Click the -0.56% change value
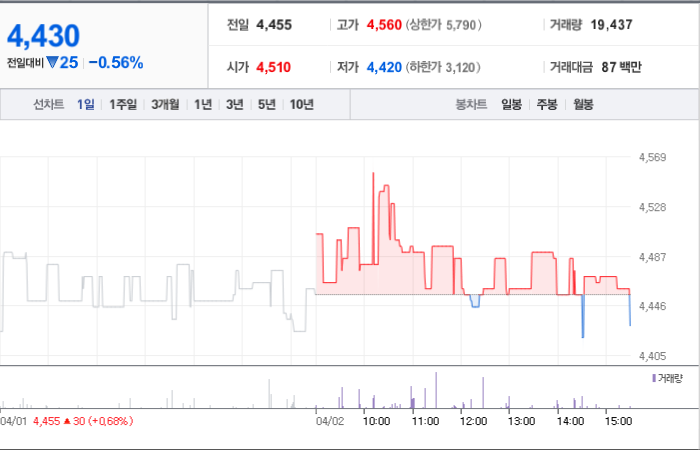This screenshot has width=700, height=450. pos(116,63)
